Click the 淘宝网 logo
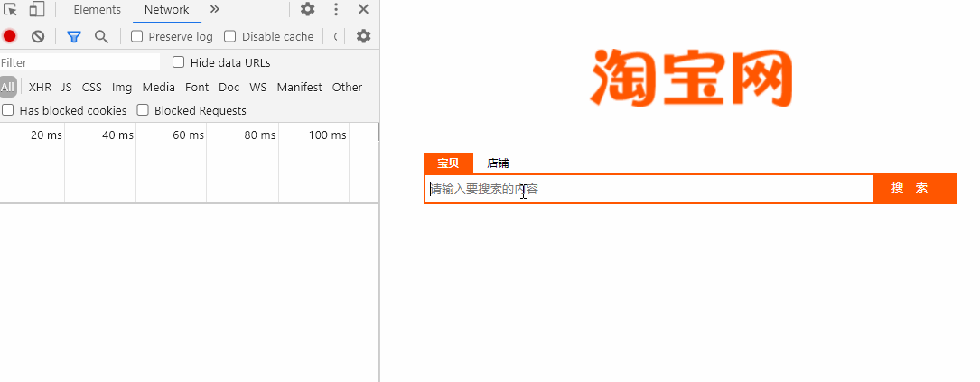Viewport: 980px width, 382px height. point(691,77)
